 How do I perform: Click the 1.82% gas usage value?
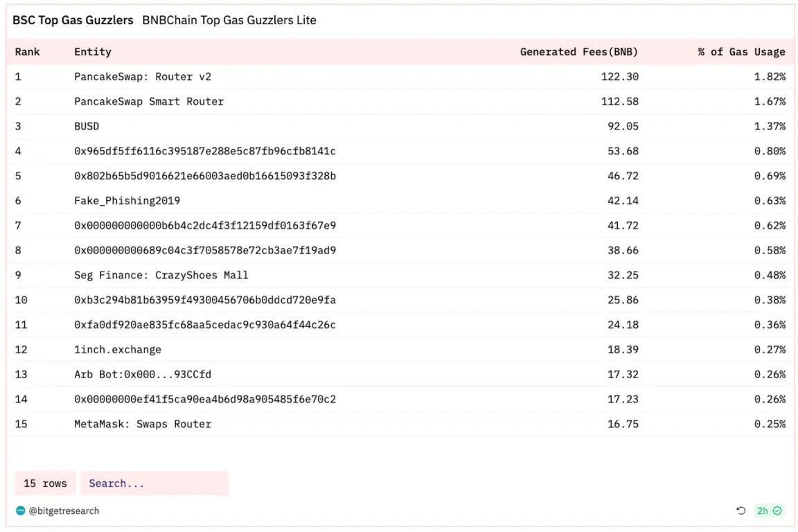(x=770, y=77)
